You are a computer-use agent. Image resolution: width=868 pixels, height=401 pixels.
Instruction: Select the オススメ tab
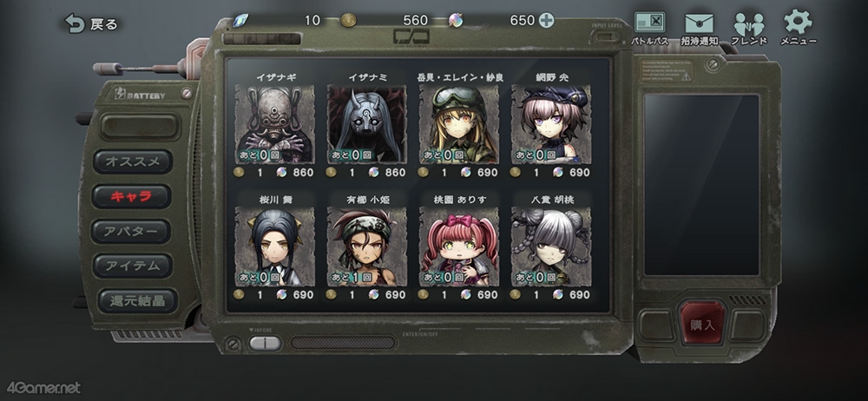pos(133,161)
